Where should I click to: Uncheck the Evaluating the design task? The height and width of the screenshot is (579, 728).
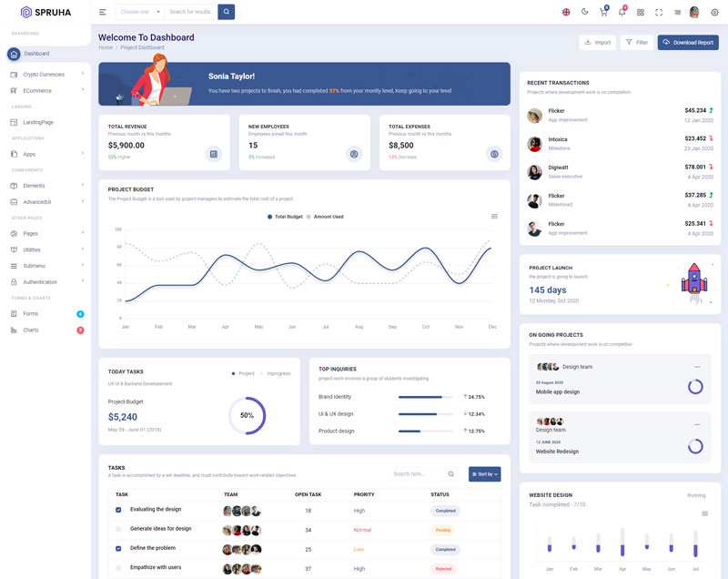click(118, 510)
